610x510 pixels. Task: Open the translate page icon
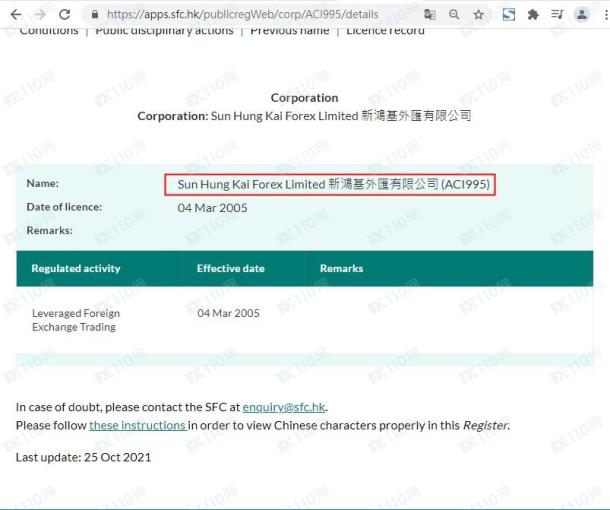(x=429, y=15)
